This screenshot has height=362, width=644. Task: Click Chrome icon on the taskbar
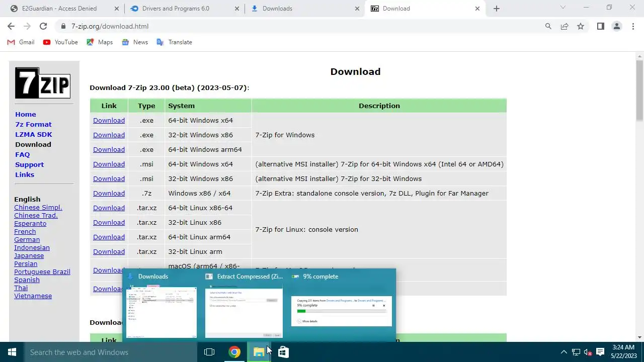click(234, 352)
